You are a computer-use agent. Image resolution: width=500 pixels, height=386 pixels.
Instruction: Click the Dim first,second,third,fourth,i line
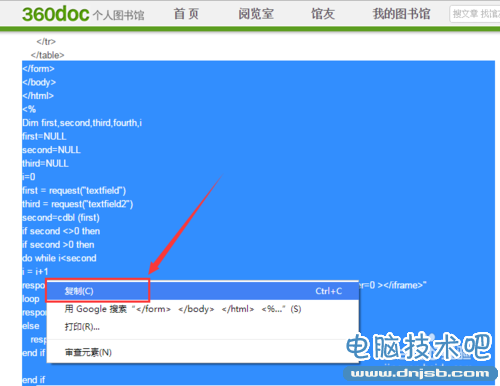82,123
